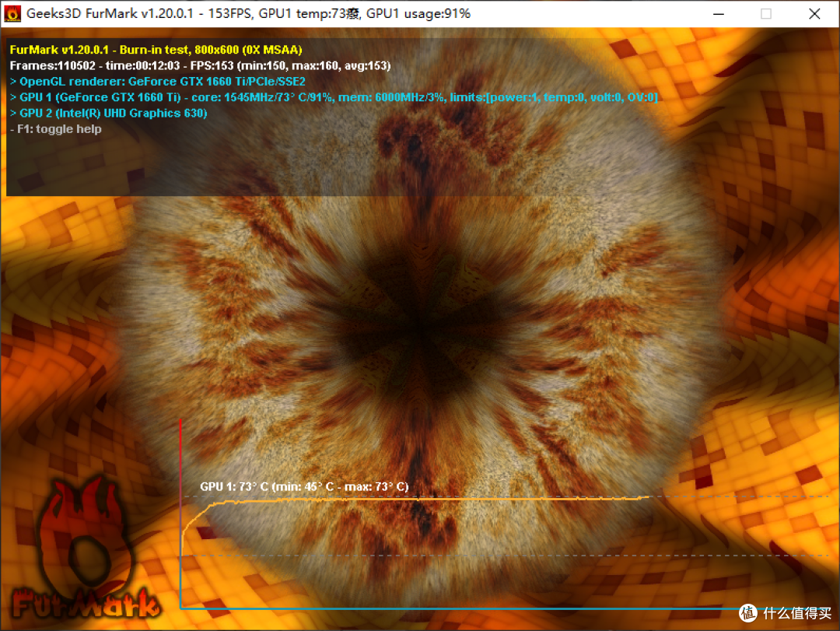
Task: Click the 'GPU 1: 73° C' temperature graph label
Action: 304,486
